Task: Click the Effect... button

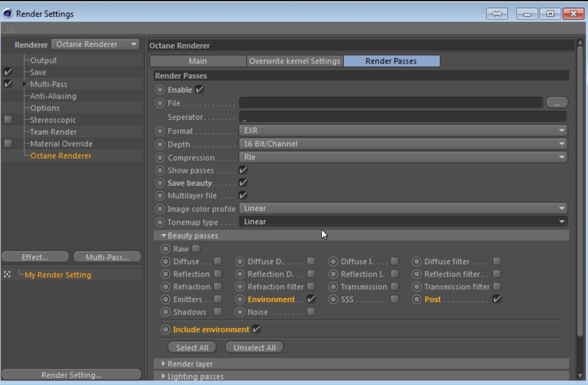Action: 35,257
